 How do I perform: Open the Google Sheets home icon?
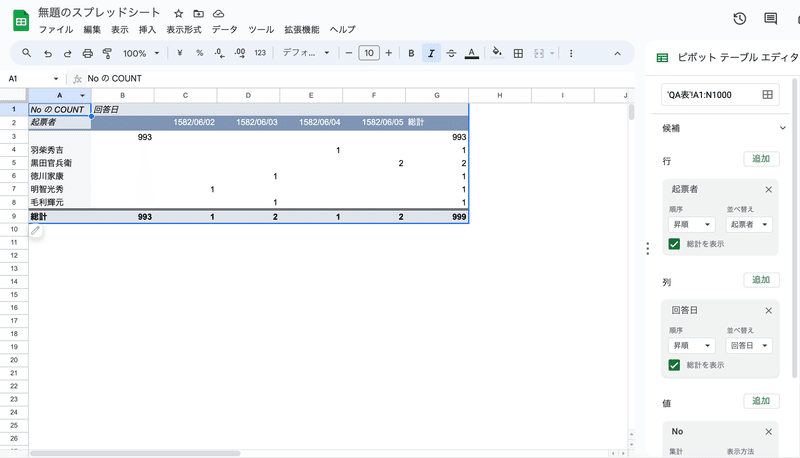(21, 21)
